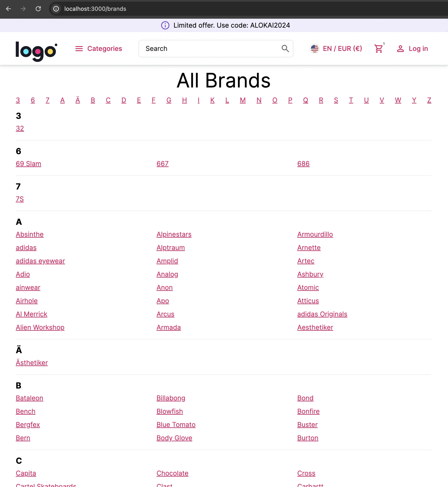The width and height of the screenshot is (448, 487).
Task: Open the shopping cart
Action: coord(379,49)
